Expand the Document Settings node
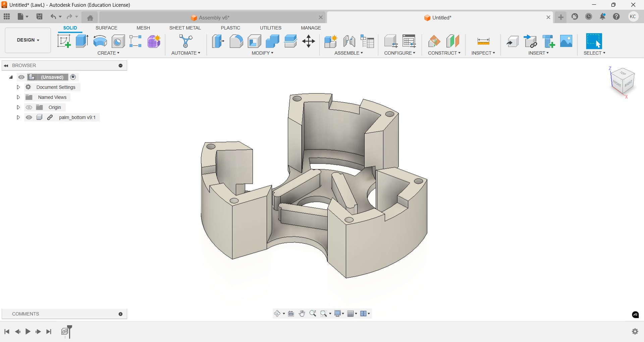The height and width of the screenshot is (342, 644). coord(18,87)
